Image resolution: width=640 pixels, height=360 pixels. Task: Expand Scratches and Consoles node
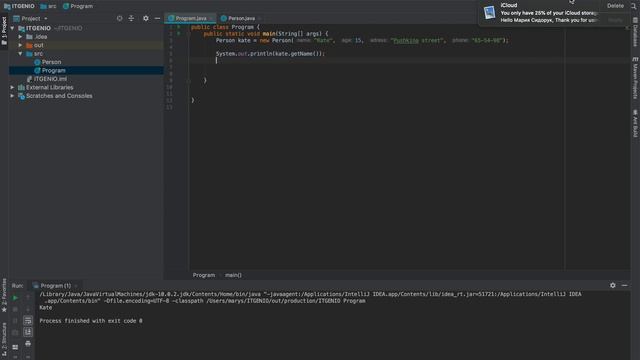point(13,96)
